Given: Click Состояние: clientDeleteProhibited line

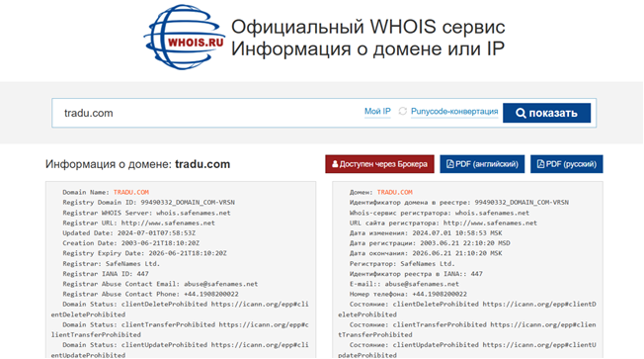Looking at the screenshot, I should pyautogui.click(x=467, y=310).
